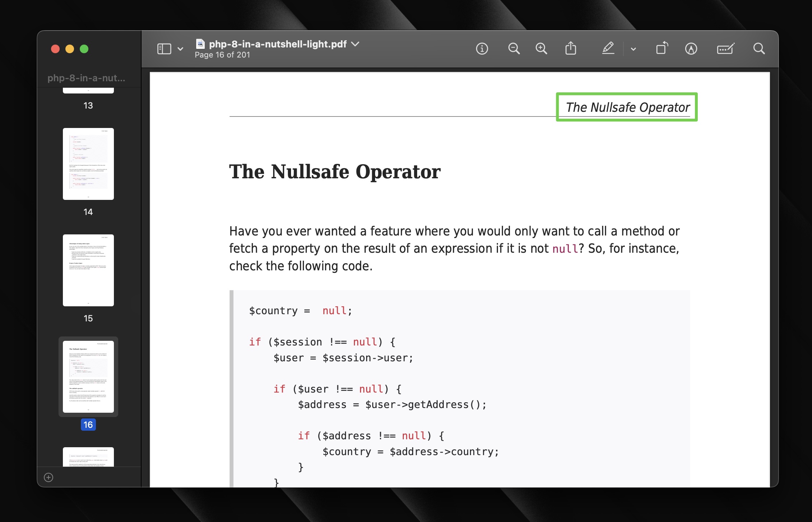Open sidebar view options dropdown chevron
The image size is (812, 522).
[x=180, y=49]
